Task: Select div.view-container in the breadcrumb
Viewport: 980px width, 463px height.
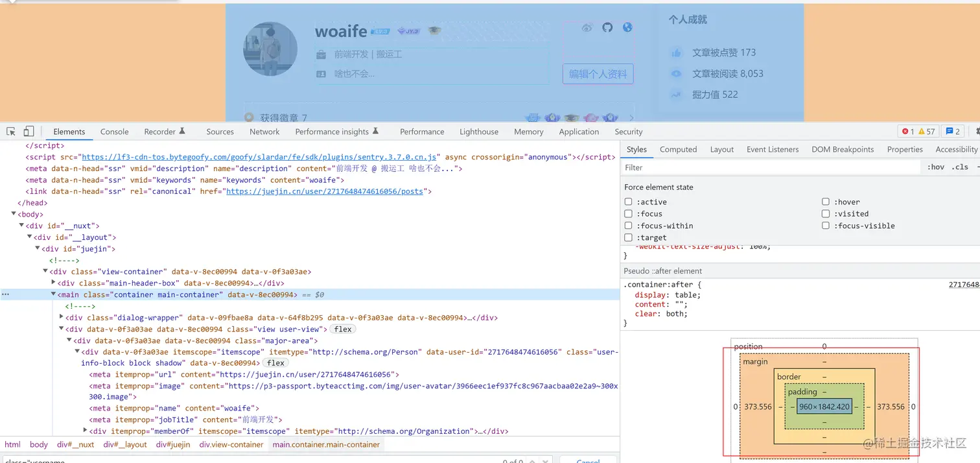Action: pyautogui.click(x=231, y=445)
